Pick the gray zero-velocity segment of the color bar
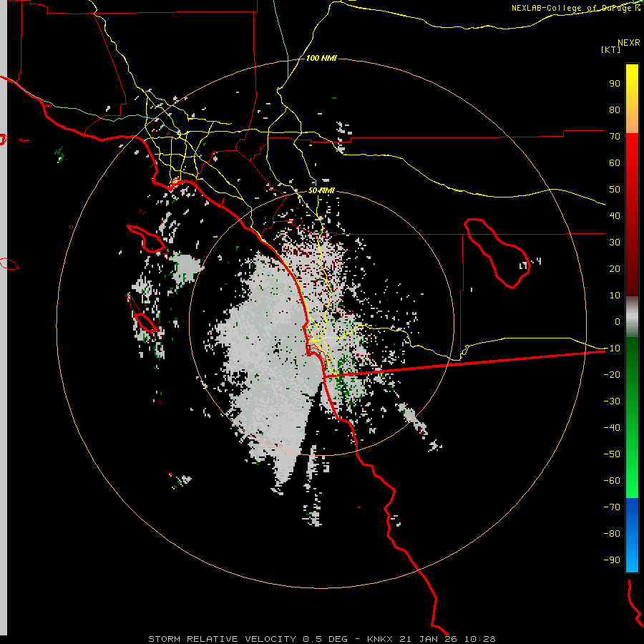This screenshot has height=644, width=644. click(x=632, y=316)
